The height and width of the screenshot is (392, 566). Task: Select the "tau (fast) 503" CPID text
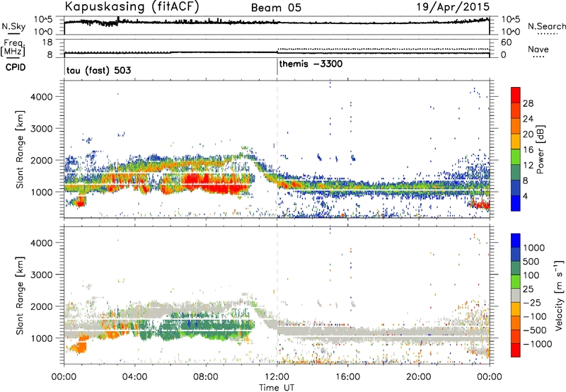pyautogui.click(x=98, y=70)
